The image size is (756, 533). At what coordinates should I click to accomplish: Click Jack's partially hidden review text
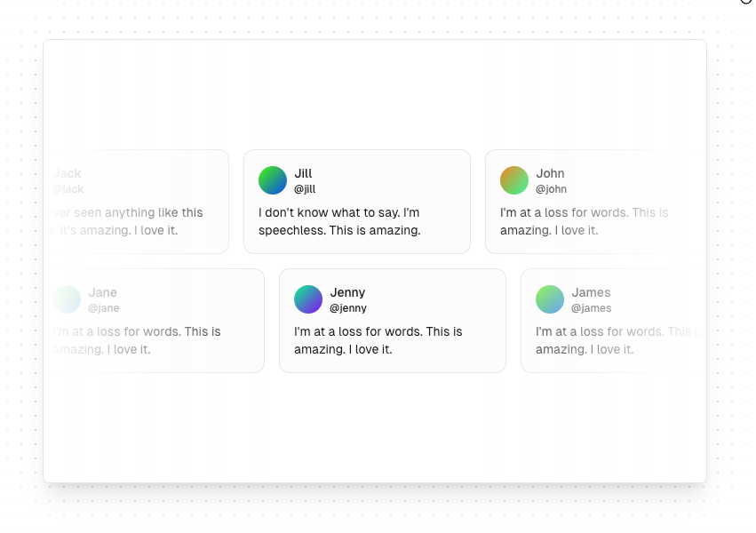click(x=125, y=221)
